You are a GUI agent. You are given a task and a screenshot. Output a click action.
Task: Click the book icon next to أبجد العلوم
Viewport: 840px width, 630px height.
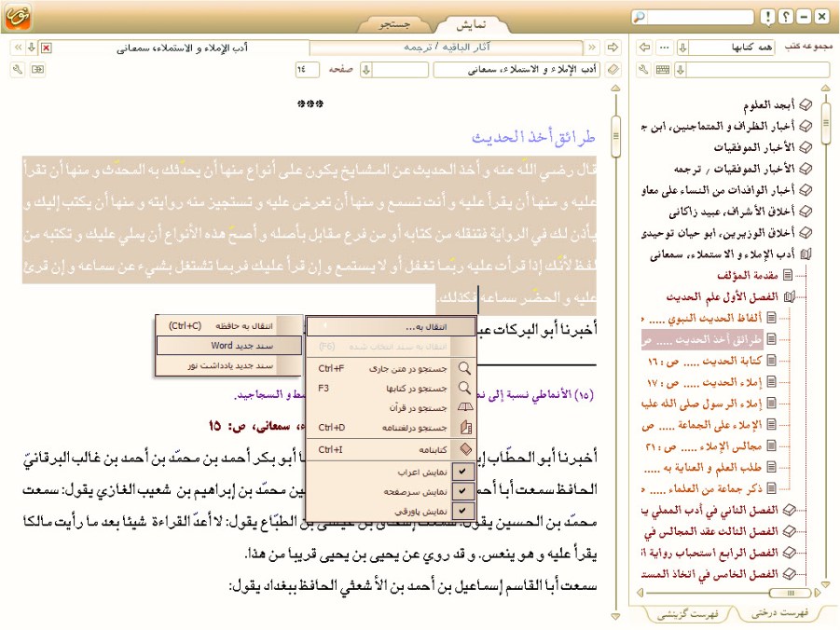coord(806,105)
